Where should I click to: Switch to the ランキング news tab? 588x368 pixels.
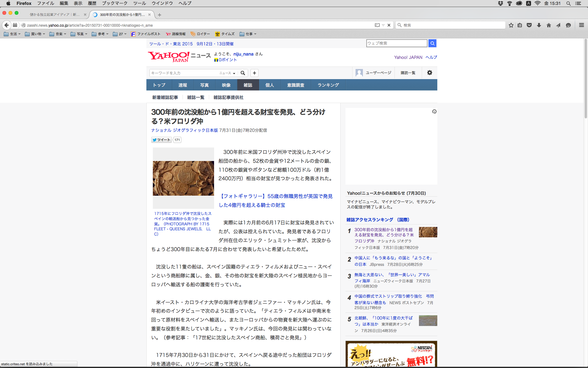(x=328, y=85)
